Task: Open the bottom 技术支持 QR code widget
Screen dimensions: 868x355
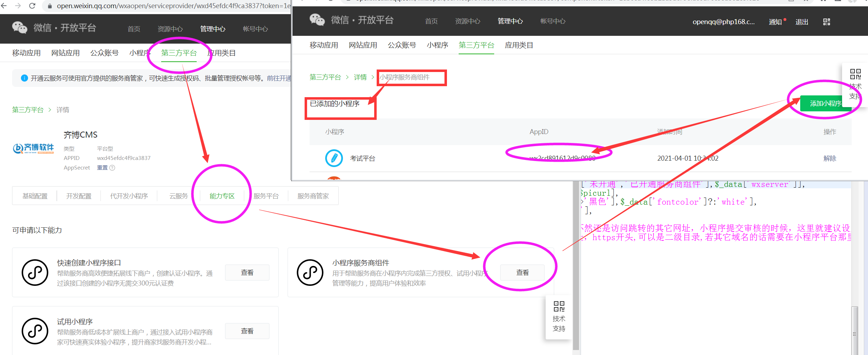Action: 559,316
